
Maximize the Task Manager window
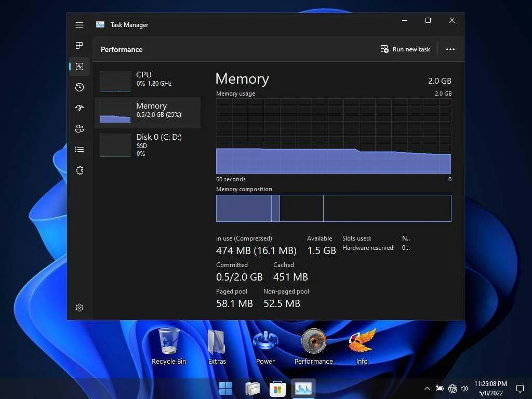pyautogui.click(x=428, y=21)
